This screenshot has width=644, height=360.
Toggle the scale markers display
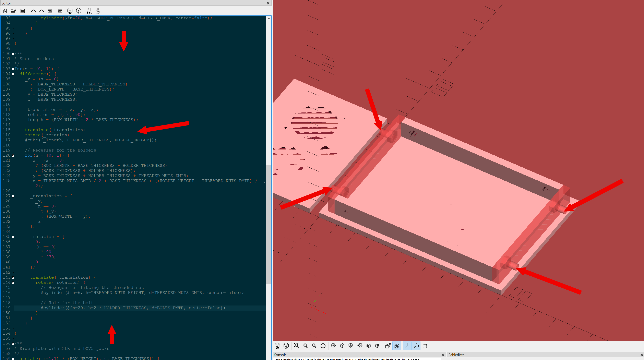[x=416, y=346]
